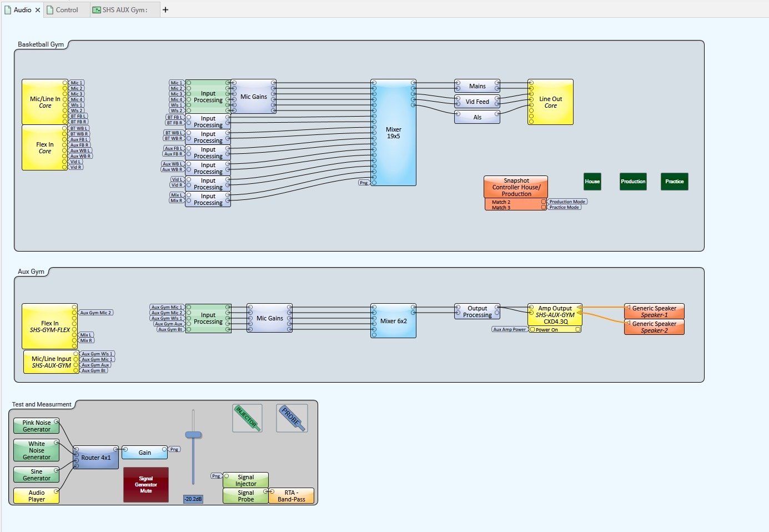Select the Pink Noise Generator block
This screenshot has width=769, height=532.
(x=37, y=426)
